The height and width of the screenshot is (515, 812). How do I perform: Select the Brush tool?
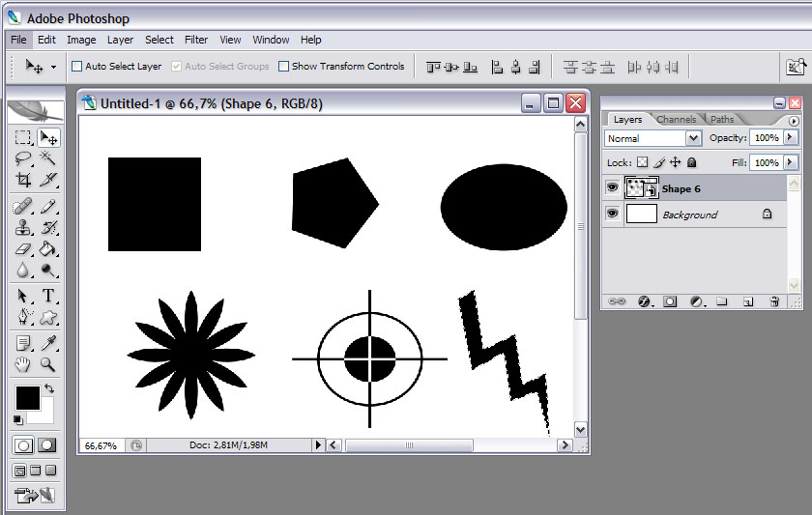pos(48,207)
